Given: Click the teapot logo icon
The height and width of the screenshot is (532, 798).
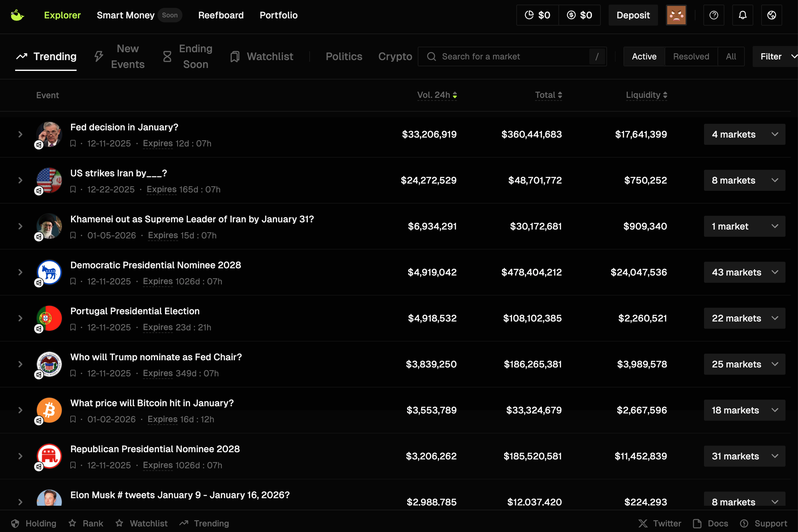Looking at the screenshot, I should [17, 15].
